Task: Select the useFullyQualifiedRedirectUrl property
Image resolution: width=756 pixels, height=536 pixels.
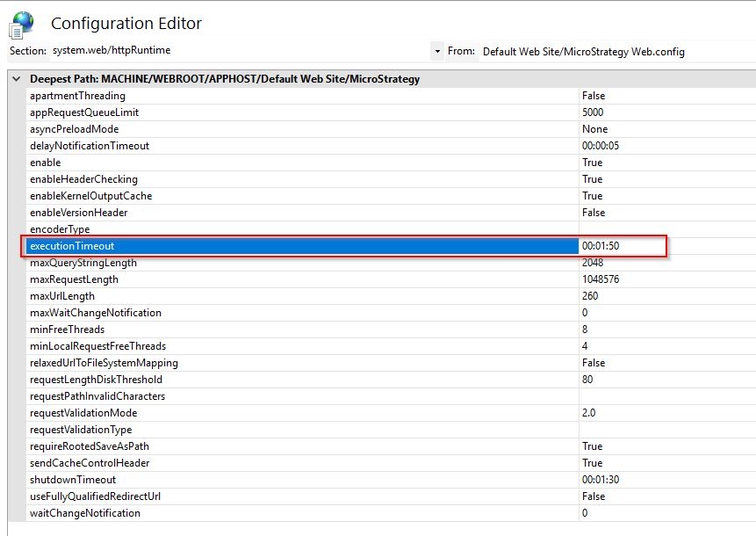Action: pyautogui.click(x=95, y=496)
